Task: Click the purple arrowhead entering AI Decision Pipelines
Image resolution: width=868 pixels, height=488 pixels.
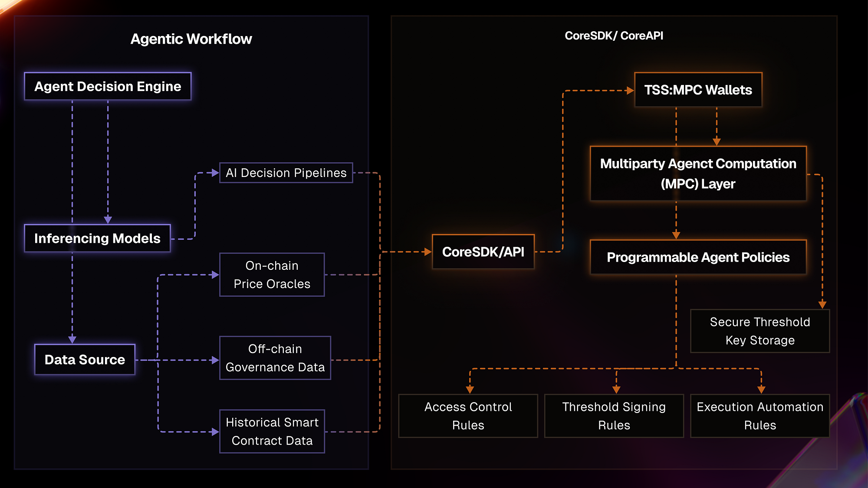Action: pyautogui.click(x=215, y=173)
